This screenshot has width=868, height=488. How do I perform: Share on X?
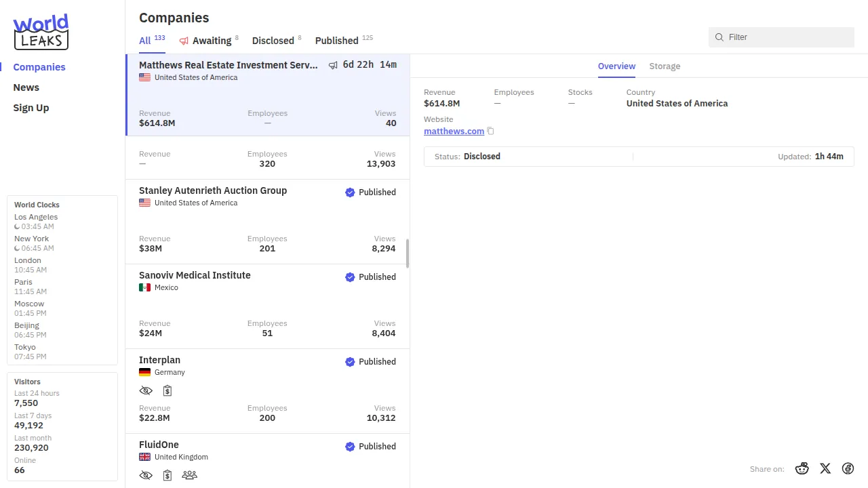(825, 468)
